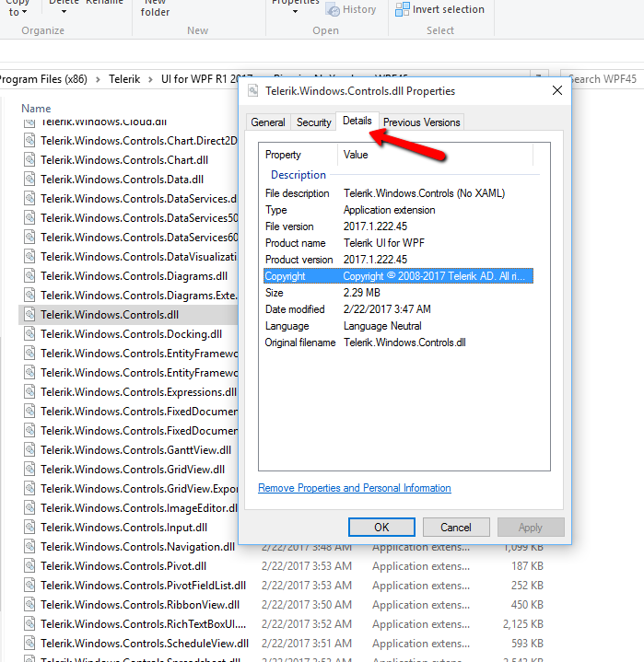Click the History ribbon button
644x662 pixels.
[x=351, y=9]
